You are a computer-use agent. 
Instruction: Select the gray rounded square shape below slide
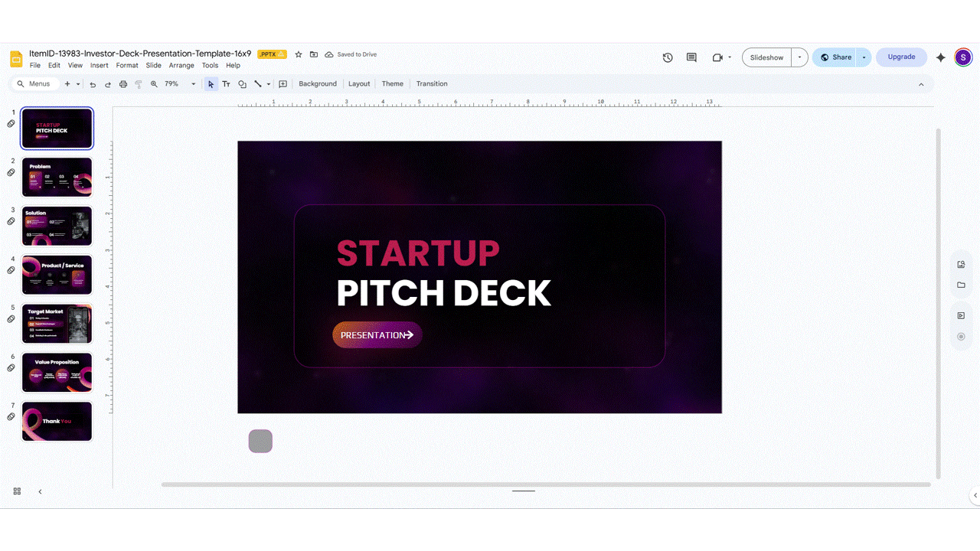pyautogui.click(x=260, y=441)
